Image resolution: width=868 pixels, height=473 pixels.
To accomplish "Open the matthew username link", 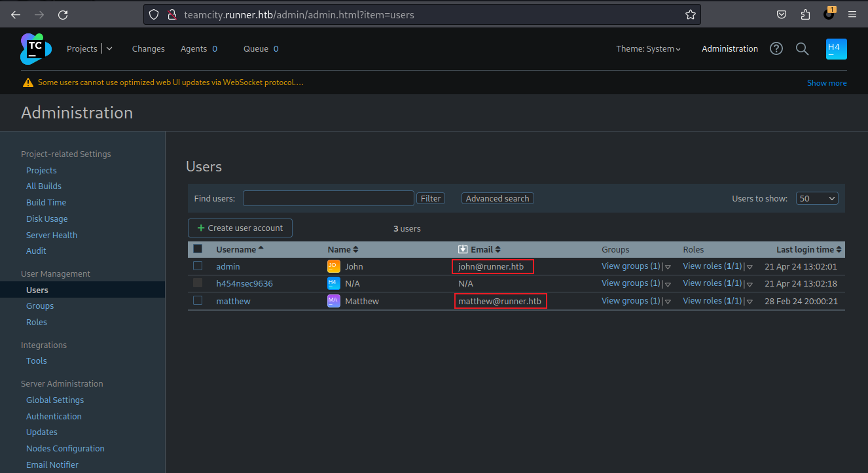I will pyautogui.click(x=233, y=301).
